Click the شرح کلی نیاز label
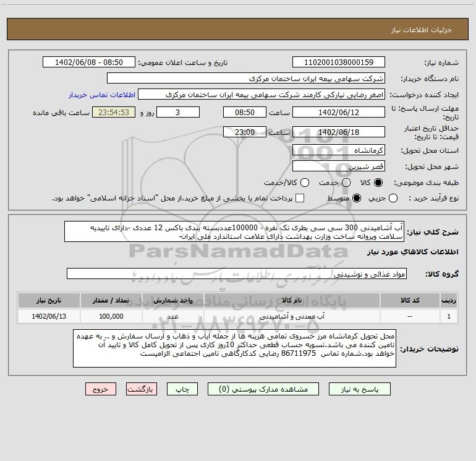Viewport: 476px width, 461px height. pyautogui.click(x=433, y=232)
